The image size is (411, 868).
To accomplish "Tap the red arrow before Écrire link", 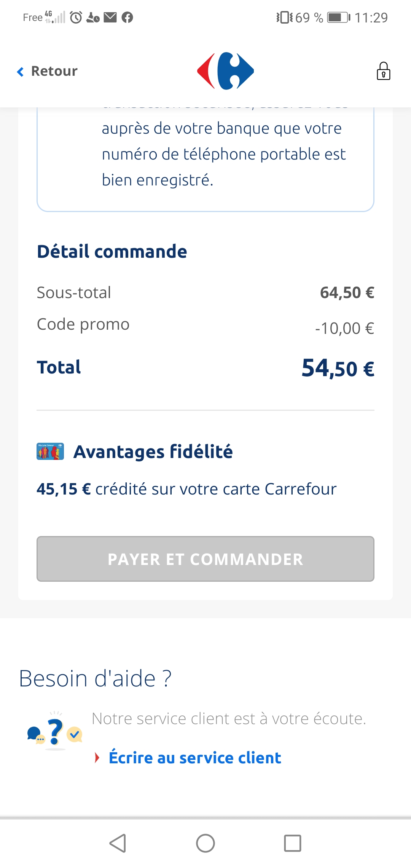I will coord(97,758).
